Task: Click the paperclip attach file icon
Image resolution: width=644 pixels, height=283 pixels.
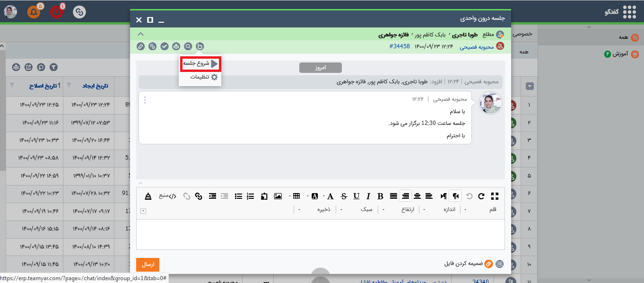Action: pos(488,264)
